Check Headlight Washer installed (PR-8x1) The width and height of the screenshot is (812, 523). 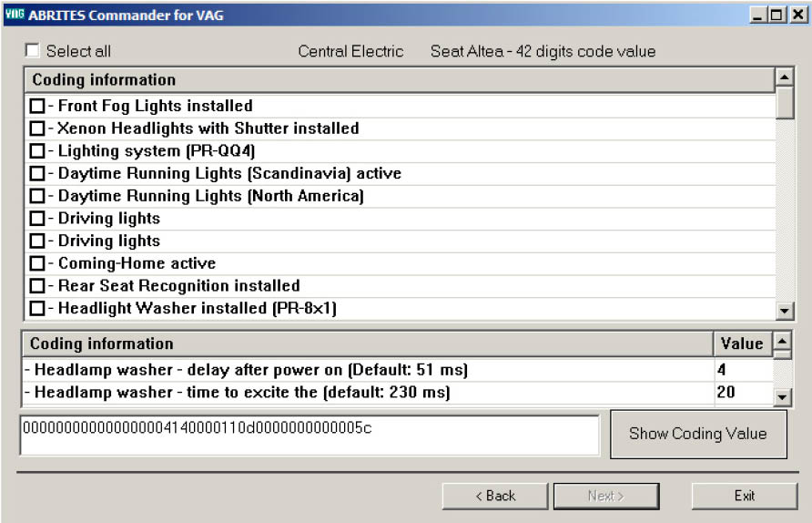(x=37, y=309)
